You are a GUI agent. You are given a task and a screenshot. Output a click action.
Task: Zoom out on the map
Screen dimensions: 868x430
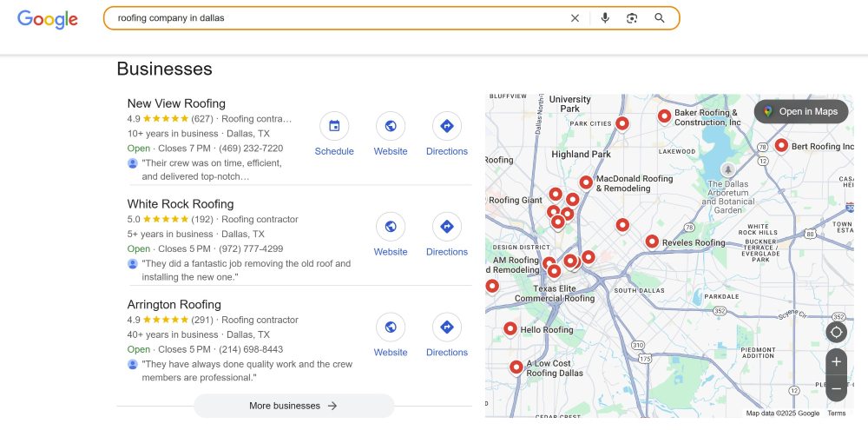click(836, 388)
